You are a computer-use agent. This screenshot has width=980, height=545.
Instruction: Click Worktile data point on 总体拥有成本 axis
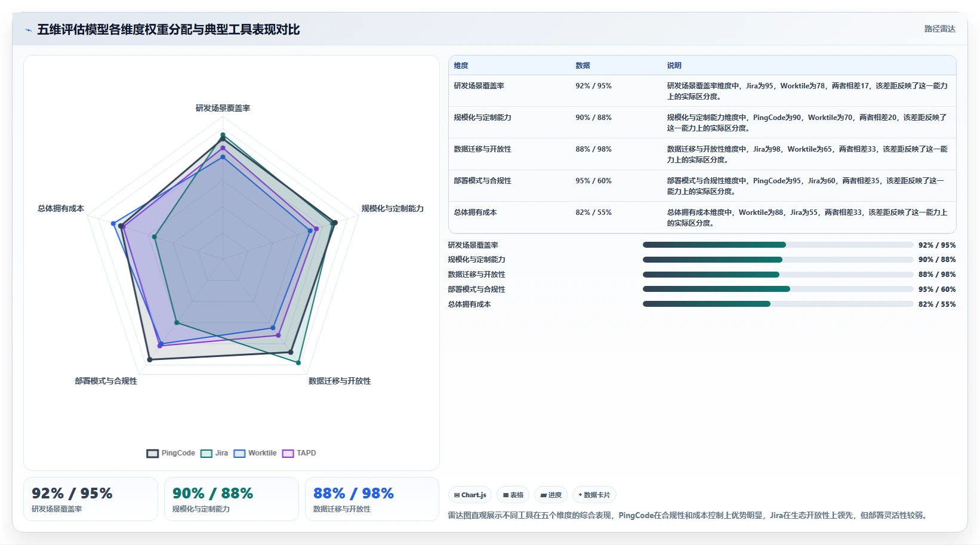113,224
